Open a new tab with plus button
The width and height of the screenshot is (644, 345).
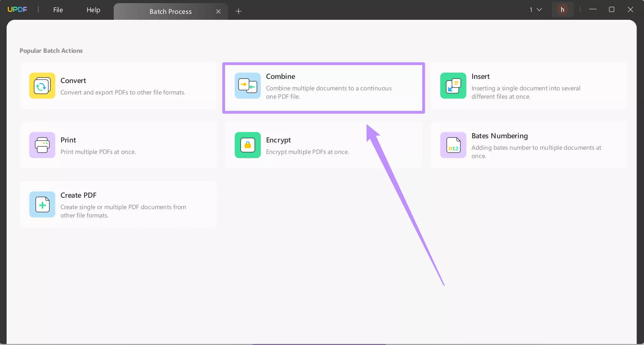[239, 11]
